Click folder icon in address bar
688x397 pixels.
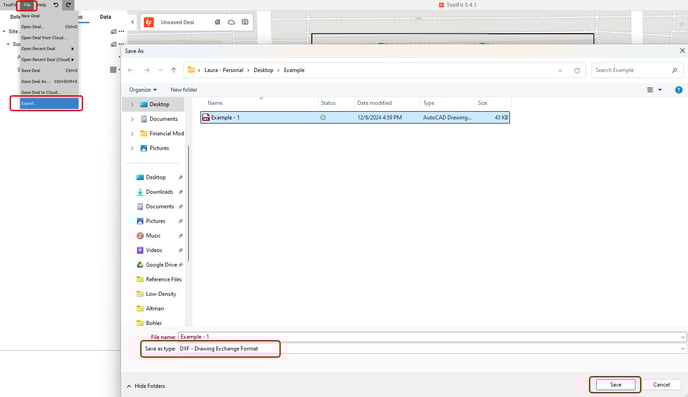(191, 70)
